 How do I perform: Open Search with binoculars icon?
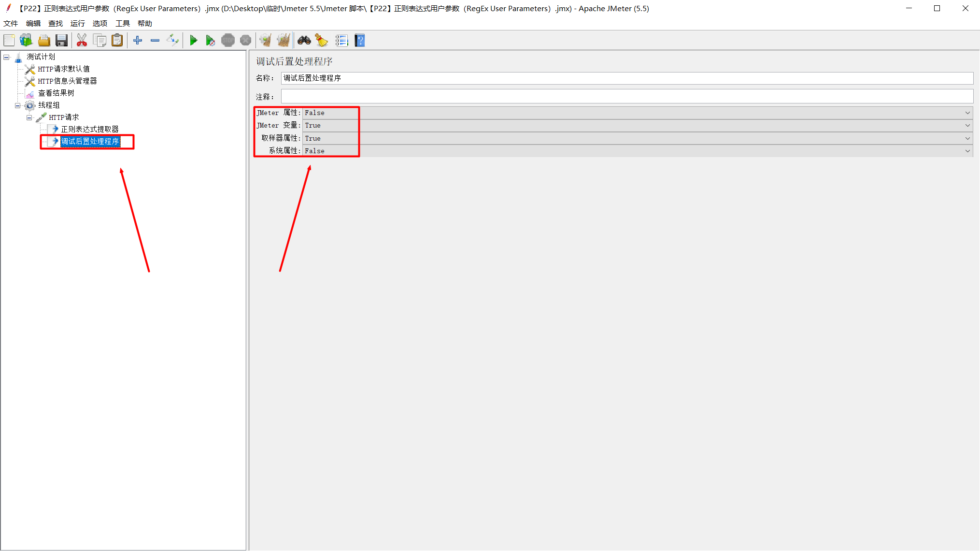tap(304, 41)
